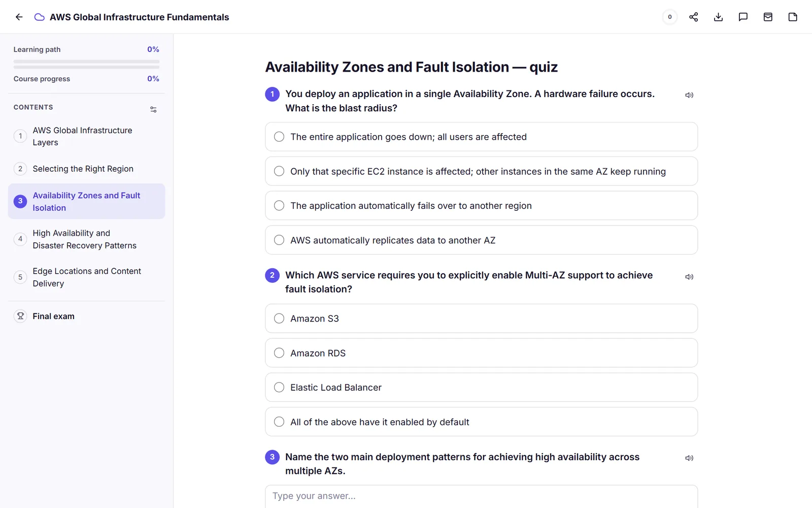Pick 'AWS automatically replicates data to another AZ'
This screenshot has width=812, height=508.
click(481, 240)
